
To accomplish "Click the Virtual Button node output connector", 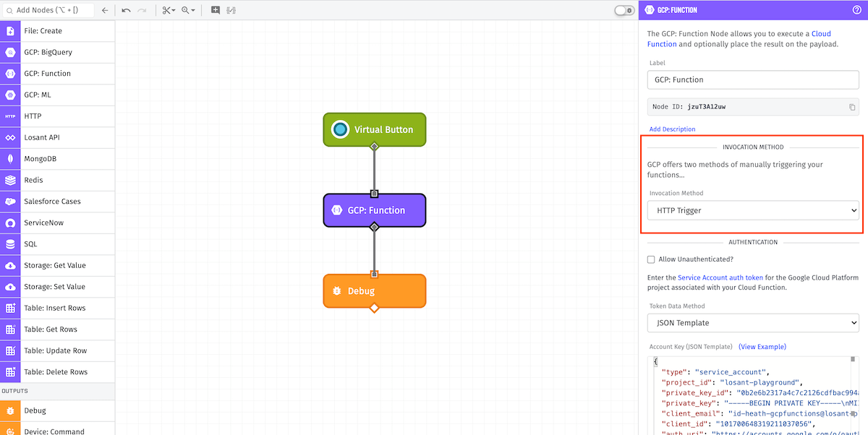I will (374, 147).
